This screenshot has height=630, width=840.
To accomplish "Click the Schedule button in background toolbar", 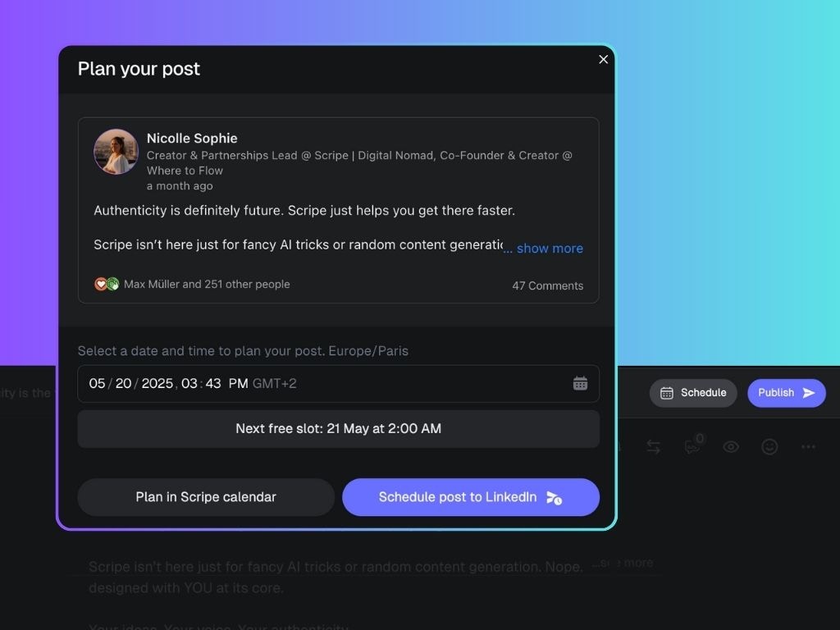I will [x=693, y=393].
